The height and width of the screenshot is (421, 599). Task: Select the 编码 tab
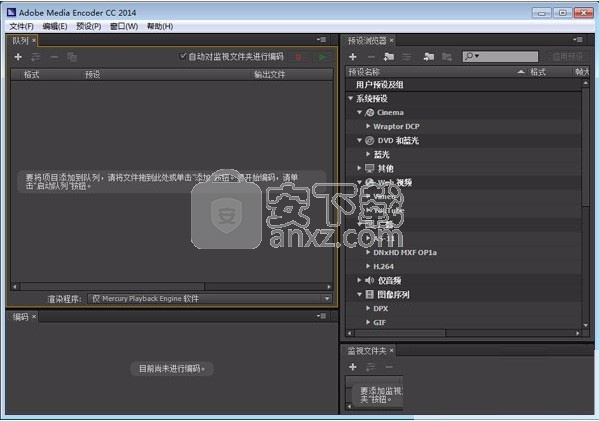click(20, 317)
